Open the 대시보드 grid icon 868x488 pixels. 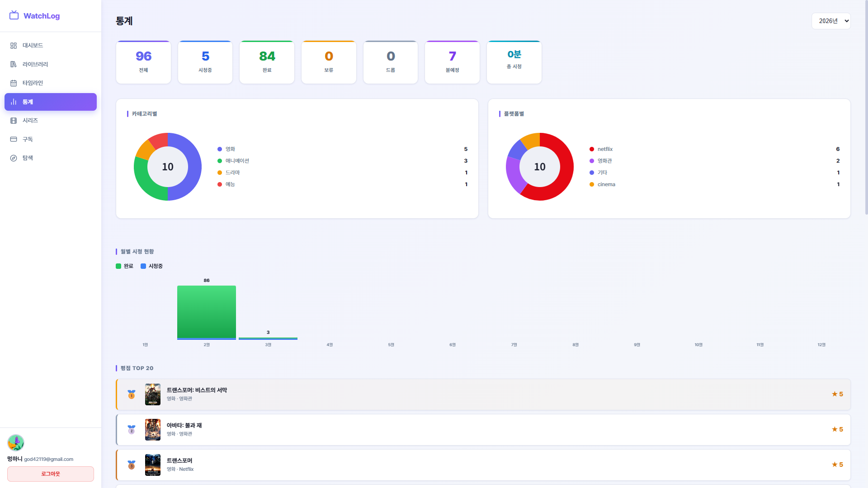(14, 46)
